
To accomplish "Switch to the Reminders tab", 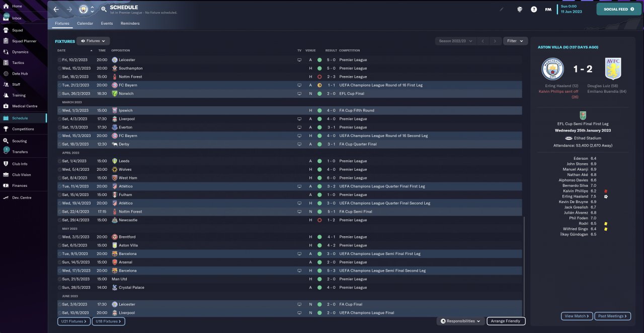I will (130, 23).
